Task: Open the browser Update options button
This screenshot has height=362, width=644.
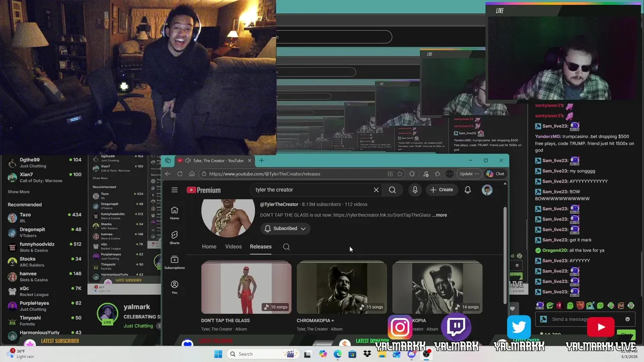Action: pyautogui.click(x=469, y=174)
